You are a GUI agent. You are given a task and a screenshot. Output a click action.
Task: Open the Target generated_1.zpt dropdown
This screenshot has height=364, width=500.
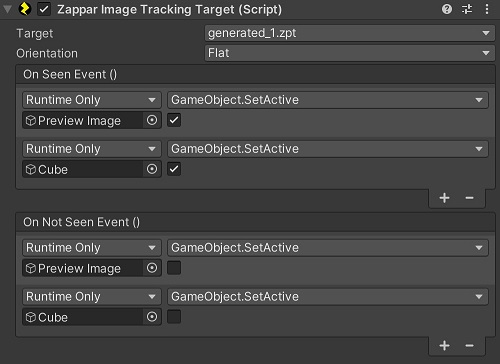click(x=350, y=33)
